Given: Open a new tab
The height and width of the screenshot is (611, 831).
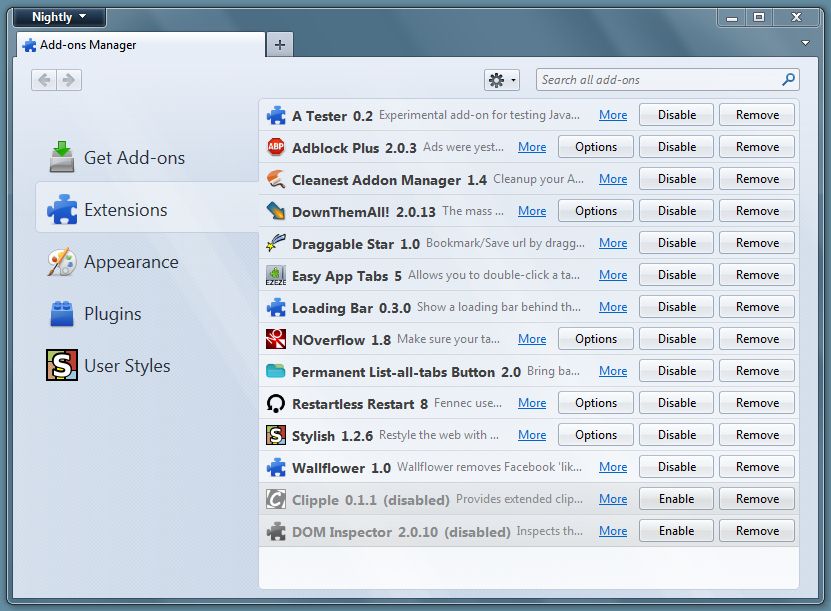Looking at the screenshot, I should pos(279,44).
